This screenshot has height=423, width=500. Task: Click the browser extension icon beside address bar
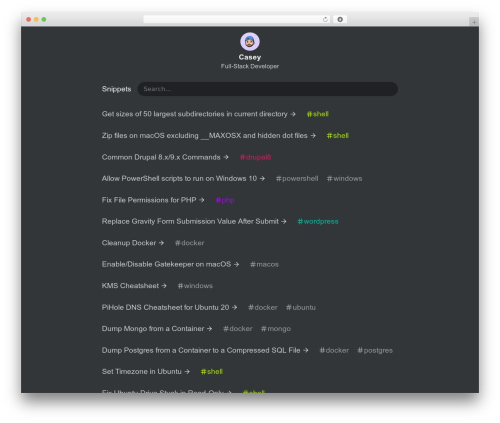click(x=340, y=19)
